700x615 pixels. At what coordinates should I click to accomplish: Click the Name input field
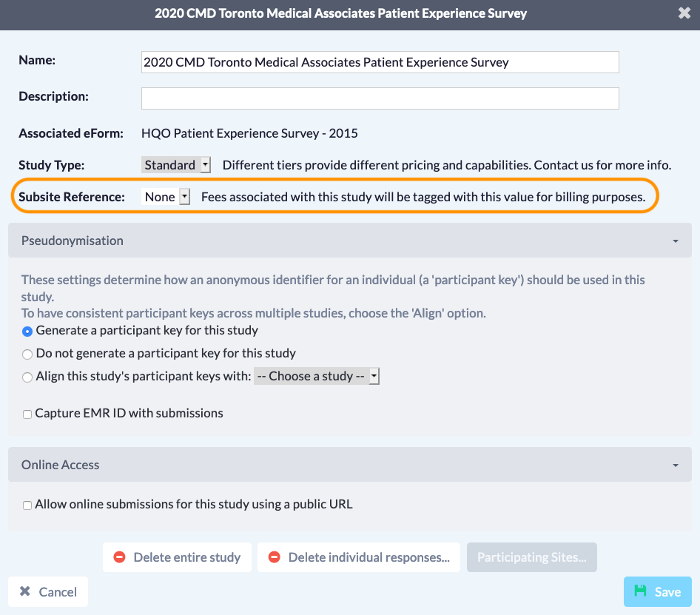pyautogui.click(x=380, y=62)
